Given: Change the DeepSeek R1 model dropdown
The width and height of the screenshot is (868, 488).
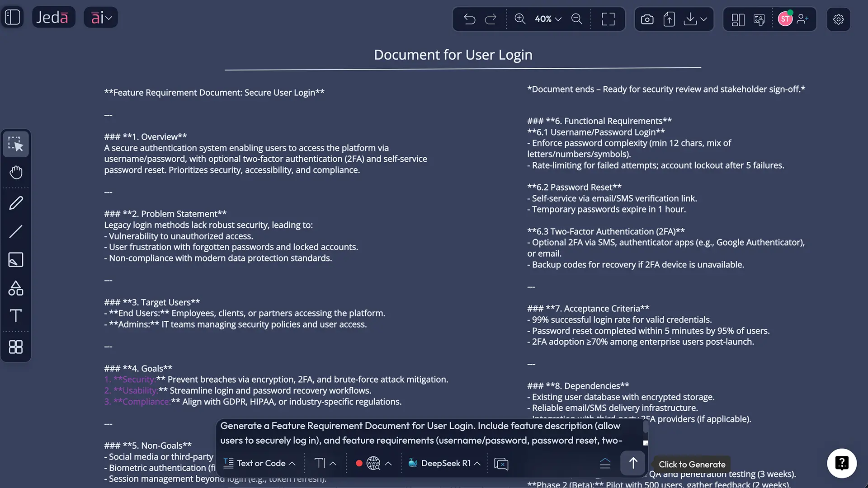Looking at the screenshot, I should coord(444,463).
